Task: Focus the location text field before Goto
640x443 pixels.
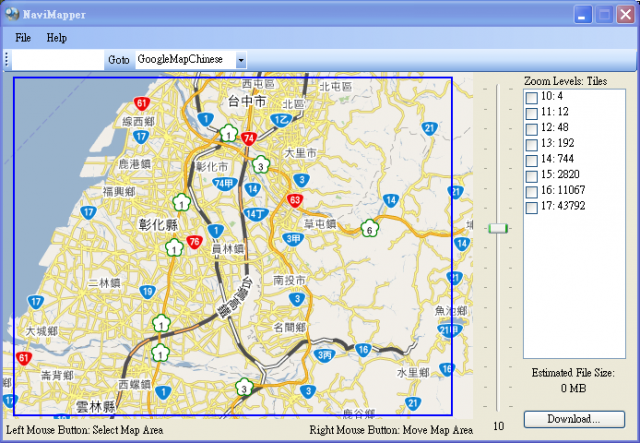Action: [58, 60]
